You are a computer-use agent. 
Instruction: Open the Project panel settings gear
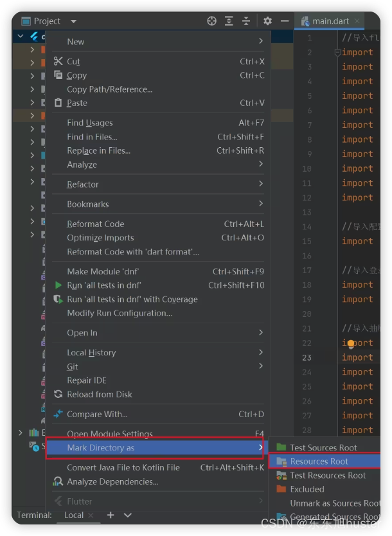267,21
